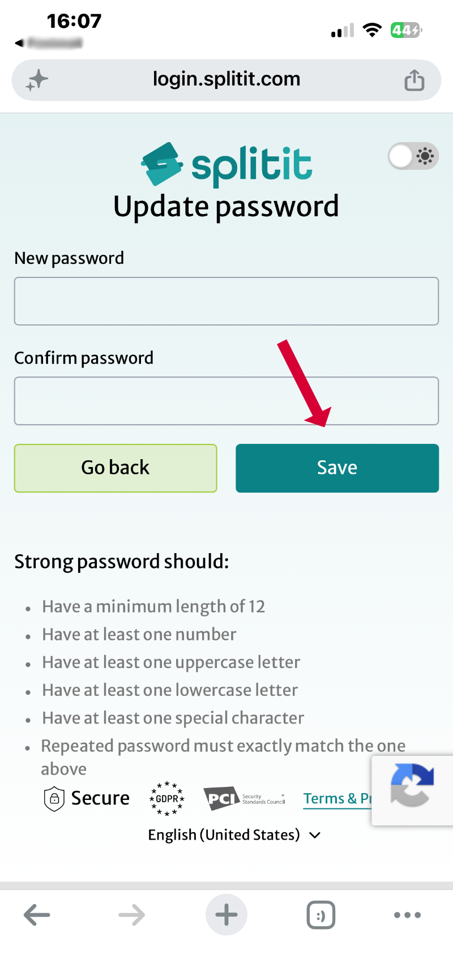
Task: Click the PCI Security Standards Council badge
Action: tap(245, 798)
